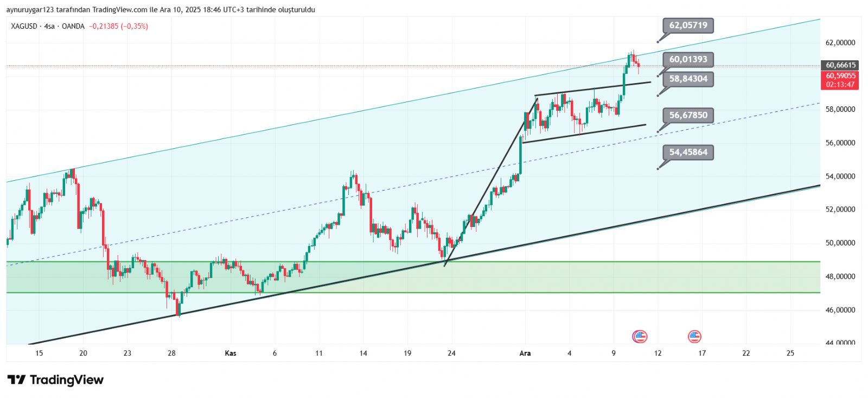
Task: Click the US flag event icon near date 11
Action: tap(640, 337)
